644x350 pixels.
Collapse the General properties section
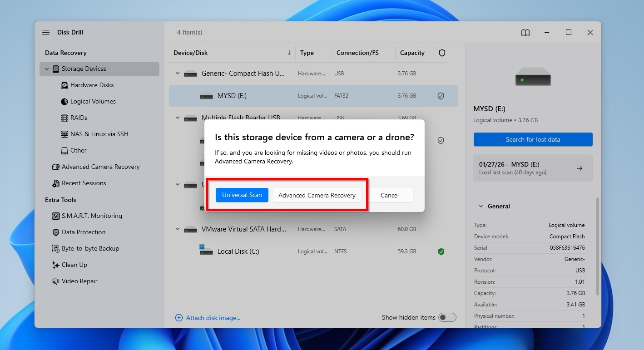click(481, 206)
